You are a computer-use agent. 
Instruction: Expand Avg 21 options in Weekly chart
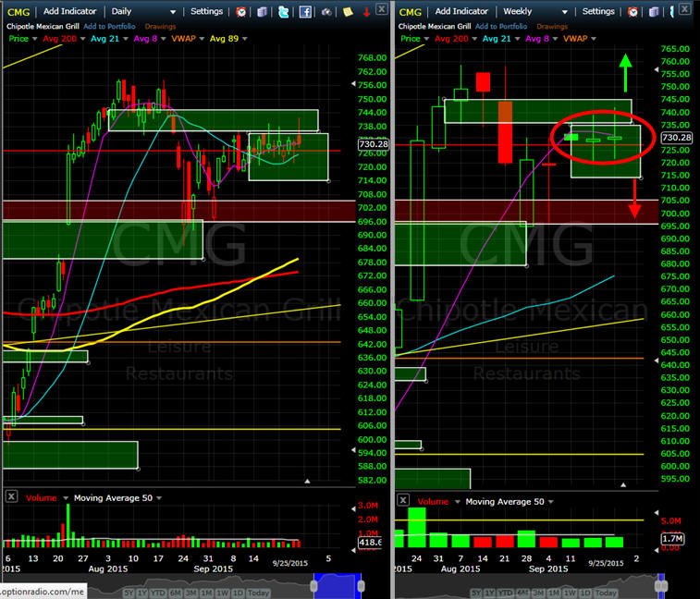[x=518, y=39]
